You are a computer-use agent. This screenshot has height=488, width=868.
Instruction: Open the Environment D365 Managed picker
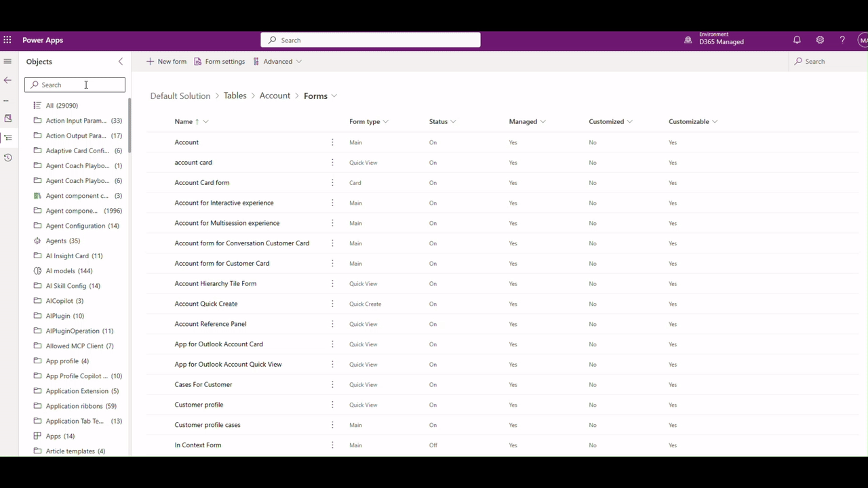pyautogui.click(x=714, y=40)
